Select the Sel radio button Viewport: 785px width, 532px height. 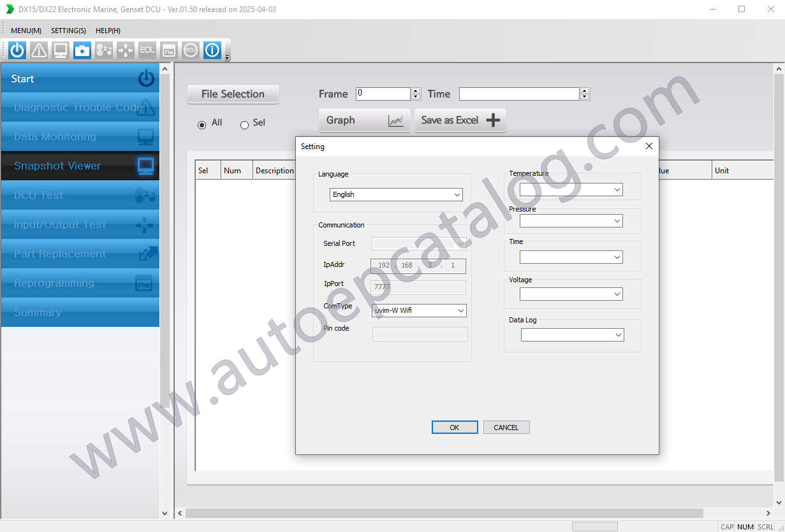[x=244, y=125]
